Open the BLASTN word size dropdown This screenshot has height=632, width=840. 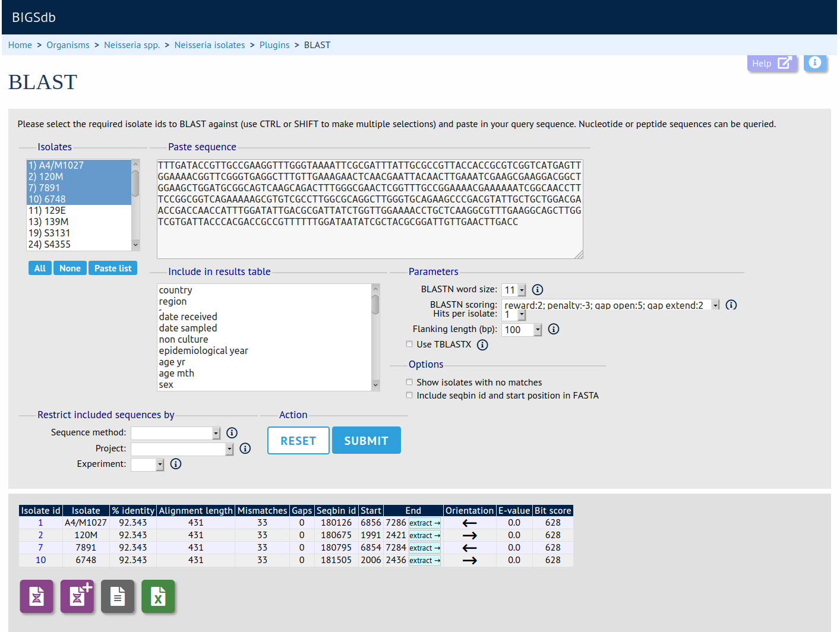click(514, 290)
